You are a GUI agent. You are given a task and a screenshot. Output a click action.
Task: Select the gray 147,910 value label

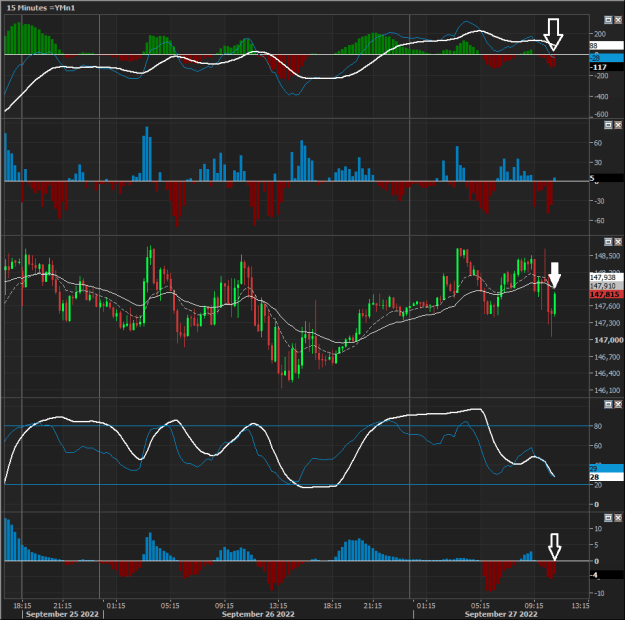(606, 286)
